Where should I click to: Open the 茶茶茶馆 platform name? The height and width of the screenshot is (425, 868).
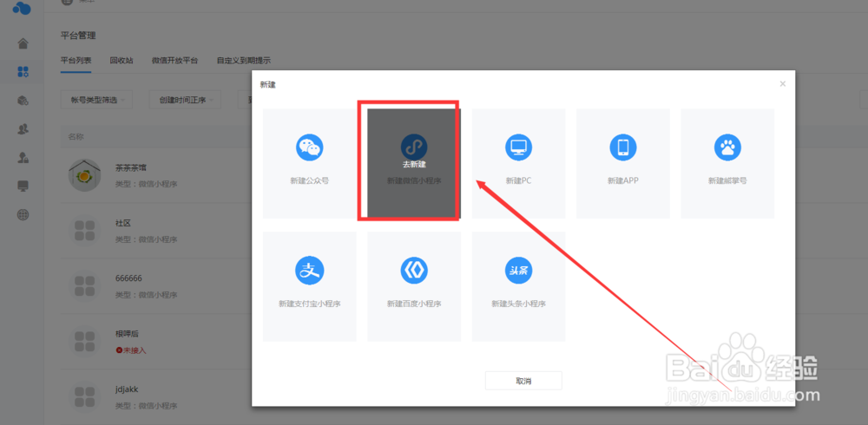pos(131,167)
